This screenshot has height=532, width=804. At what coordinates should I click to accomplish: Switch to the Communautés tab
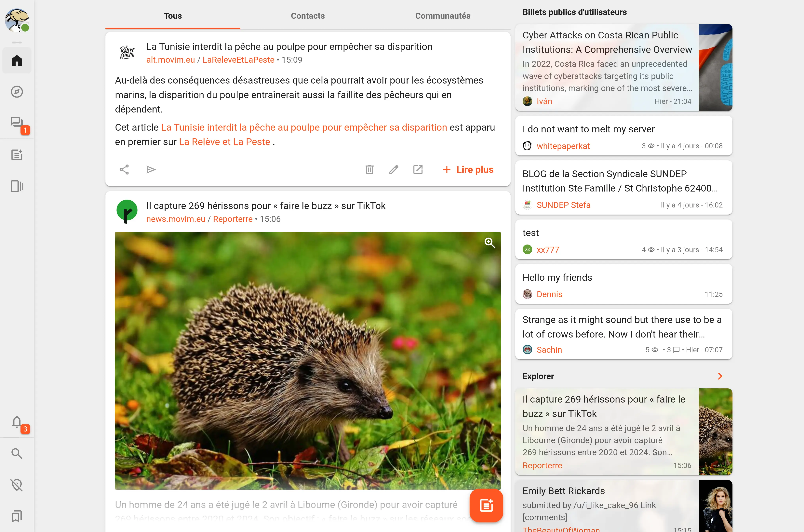[442, 16]
